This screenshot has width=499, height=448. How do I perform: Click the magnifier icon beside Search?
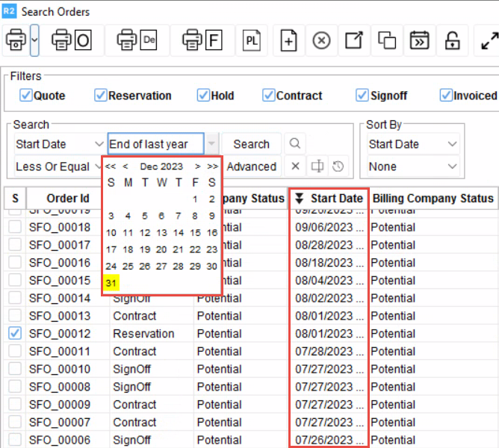(x=295, y=144)
